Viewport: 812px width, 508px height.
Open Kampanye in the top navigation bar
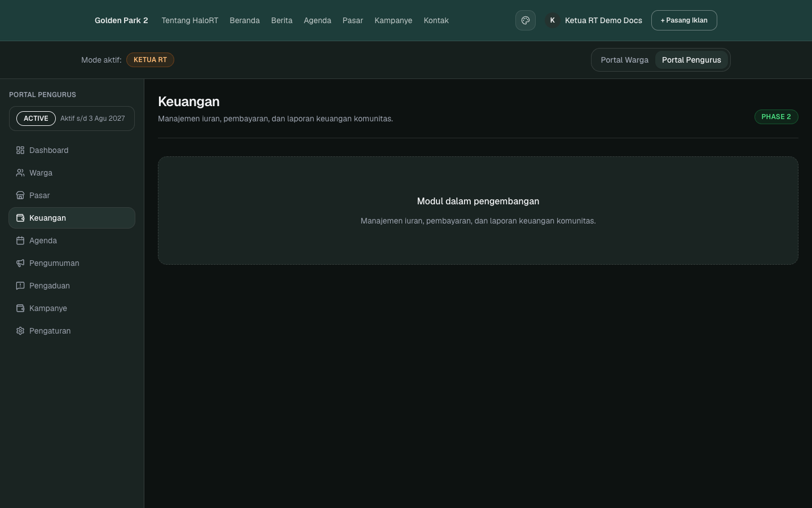394,20
